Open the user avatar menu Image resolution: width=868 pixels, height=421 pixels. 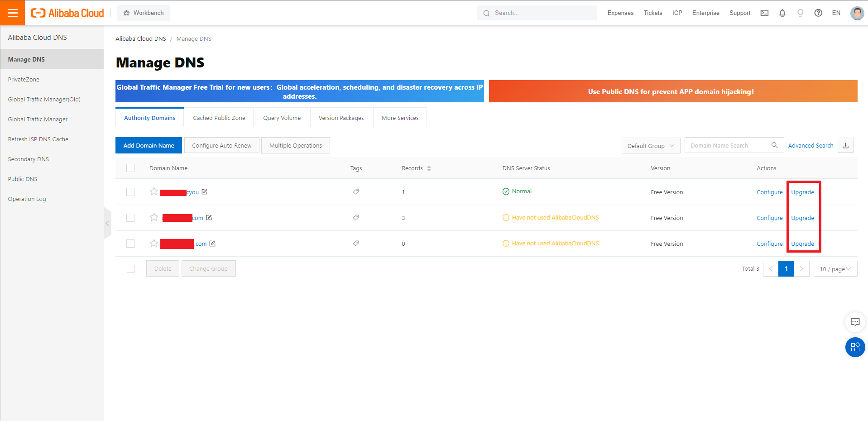click(x=857, y=13)
